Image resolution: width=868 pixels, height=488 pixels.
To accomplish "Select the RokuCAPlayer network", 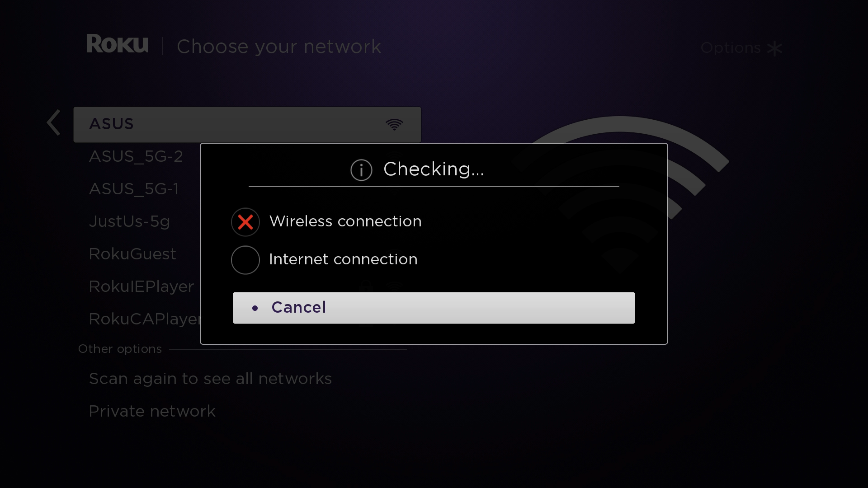I will coord(145,319).
